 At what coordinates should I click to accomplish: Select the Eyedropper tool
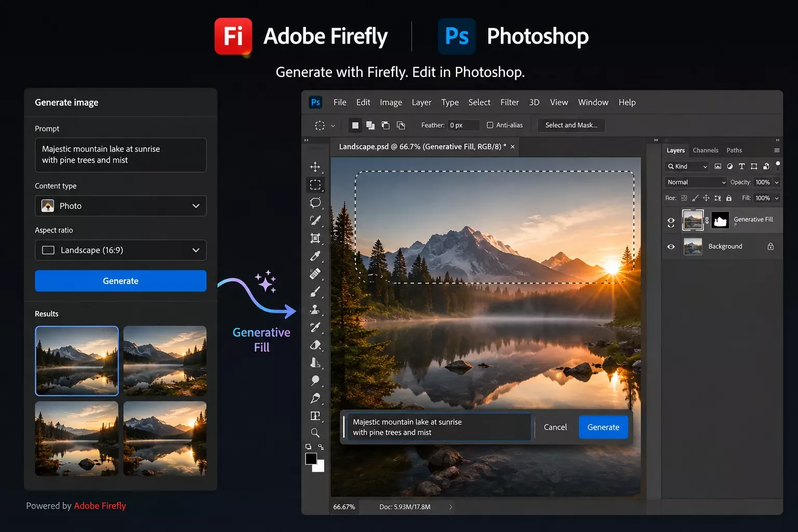coord(315,256)
